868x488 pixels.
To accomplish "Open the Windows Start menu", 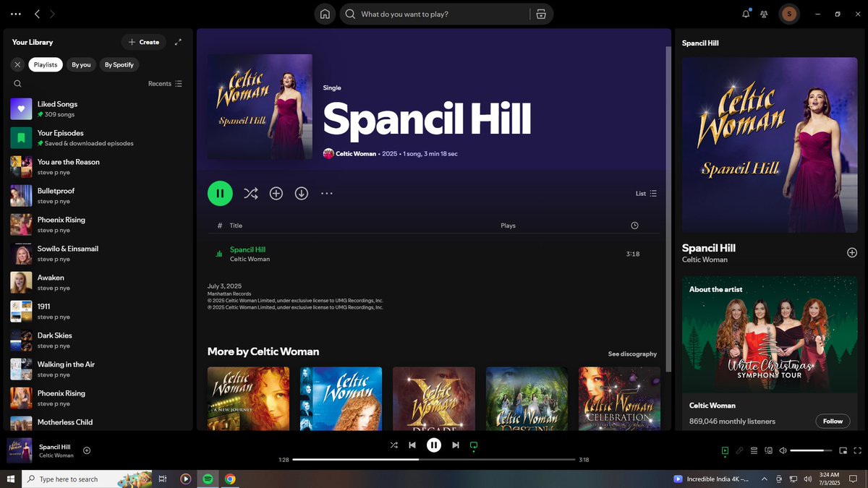I will click(x=11, y=479).
